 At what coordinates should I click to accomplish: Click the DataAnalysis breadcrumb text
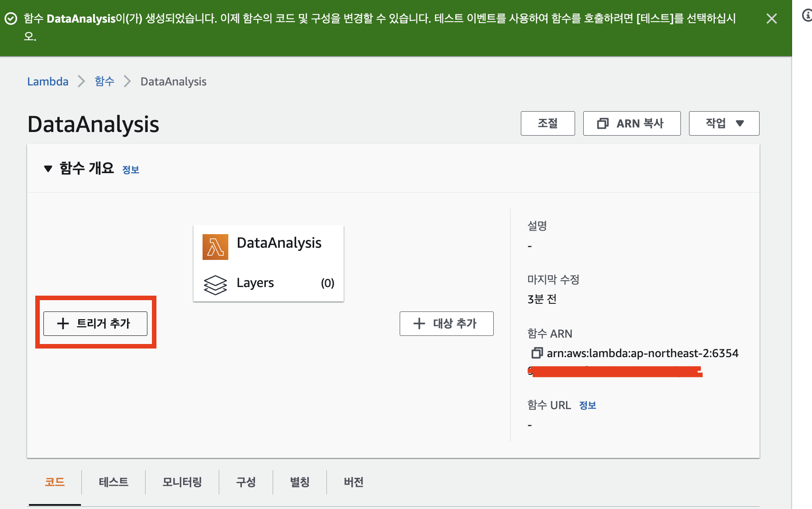(174, 81)
